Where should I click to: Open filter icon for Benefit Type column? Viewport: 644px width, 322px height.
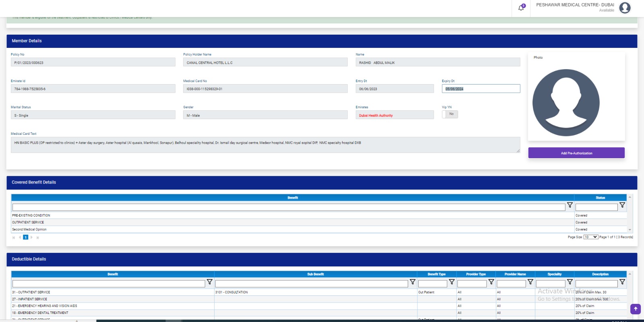[452, 282]
